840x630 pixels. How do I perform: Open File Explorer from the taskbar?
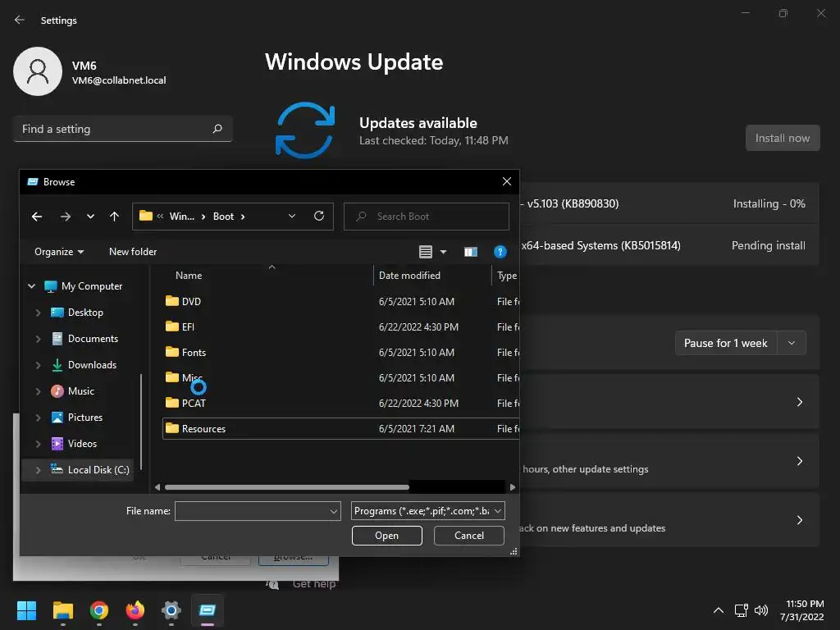pyautogui.click(x=62, y=610)
